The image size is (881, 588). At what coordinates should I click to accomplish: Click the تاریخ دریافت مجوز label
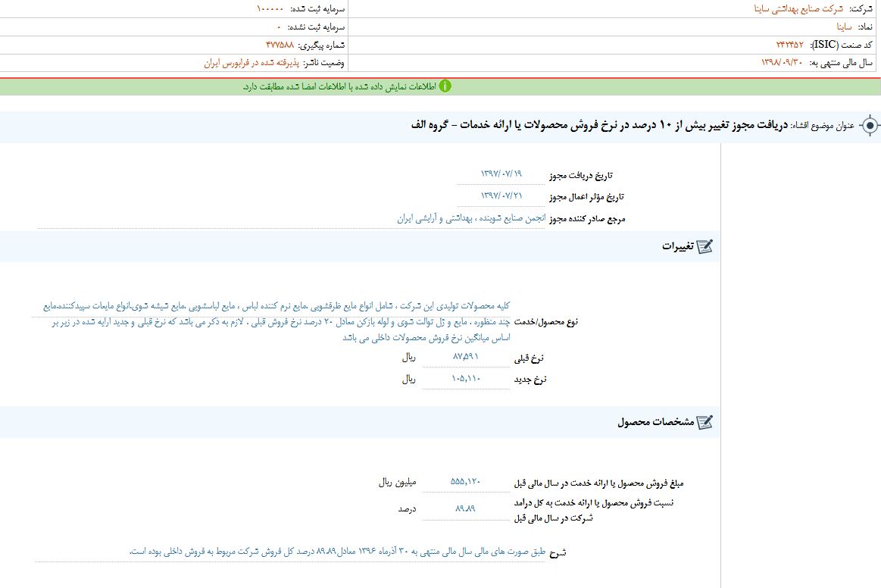(581, 175)
